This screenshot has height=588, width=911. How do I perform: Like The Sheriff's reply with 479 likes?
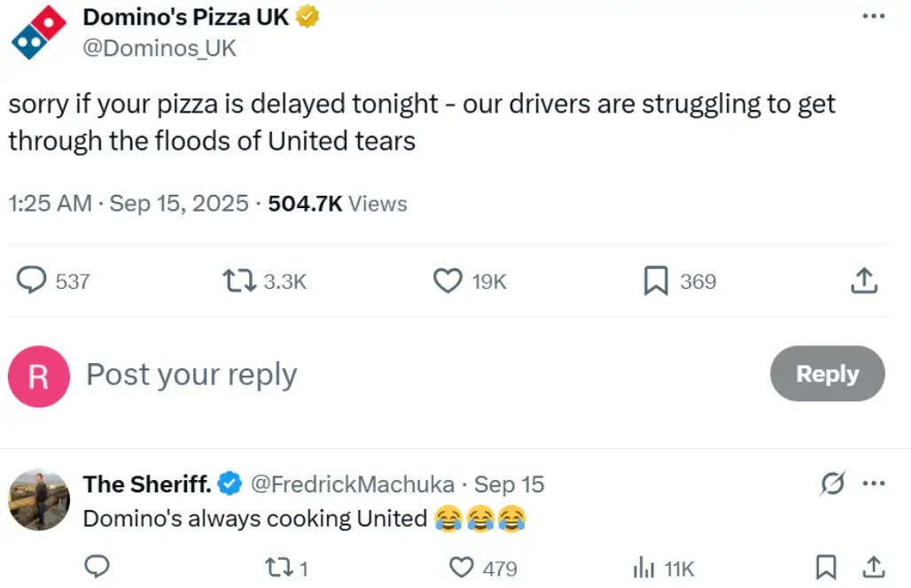point(462,567)
